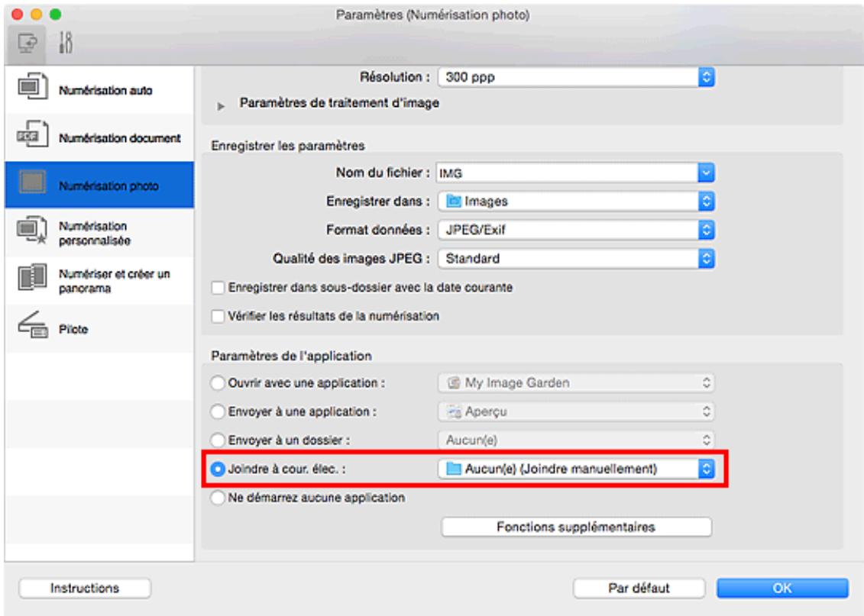The height and width of the screenshot is (616, 864).
Task: Choose the Numérisation personnalisée icon
Action: coord(32,231)
